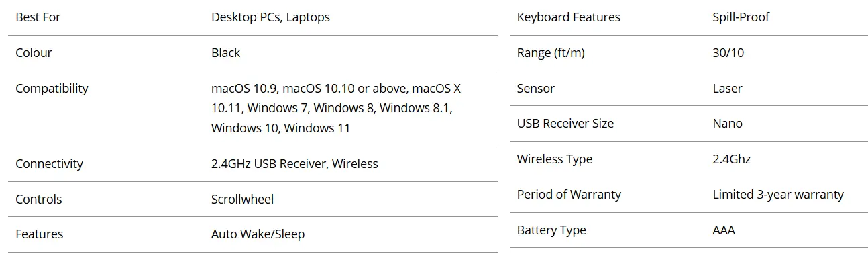Image resolution: width=868 pixels, height=264 pixels.
Task: Click the Connectivity label
Action: click(x=49, y=164)
